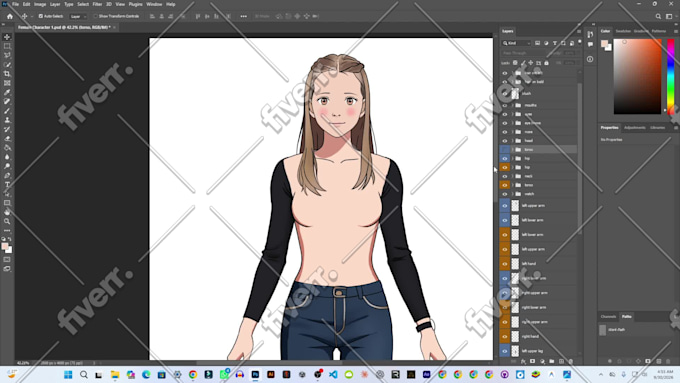Click the Home icon in options bar
The image size is (680, 383).
point(10,16)
